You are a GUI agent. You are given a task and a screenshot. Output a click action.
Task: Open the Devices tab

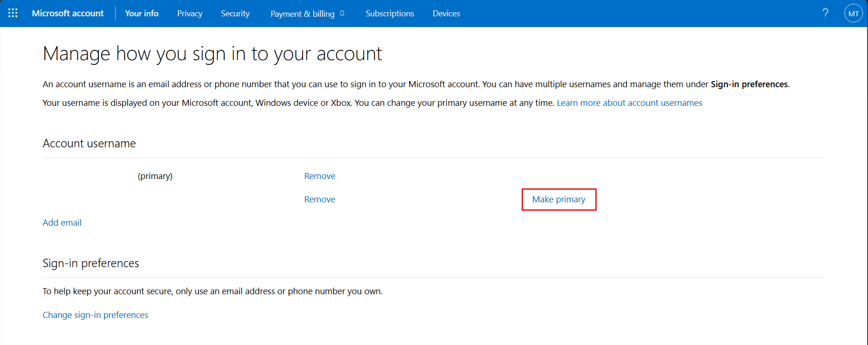[446, 14]
